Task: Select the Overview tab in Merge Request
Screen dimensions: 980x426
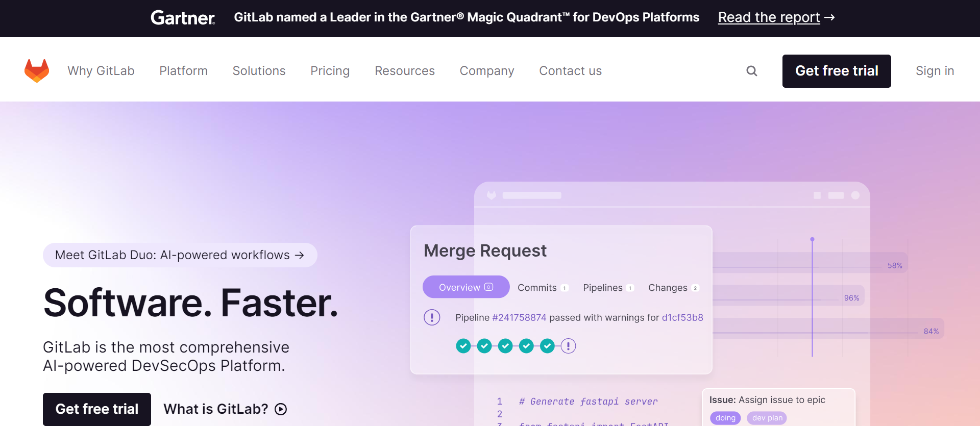Action: click(466, 287)
